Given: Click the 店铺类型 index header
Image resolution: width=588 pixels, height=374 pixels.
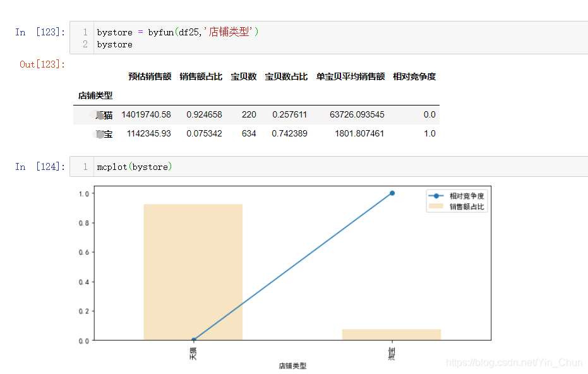Looking at the screenshot, I should click(95, 95).
